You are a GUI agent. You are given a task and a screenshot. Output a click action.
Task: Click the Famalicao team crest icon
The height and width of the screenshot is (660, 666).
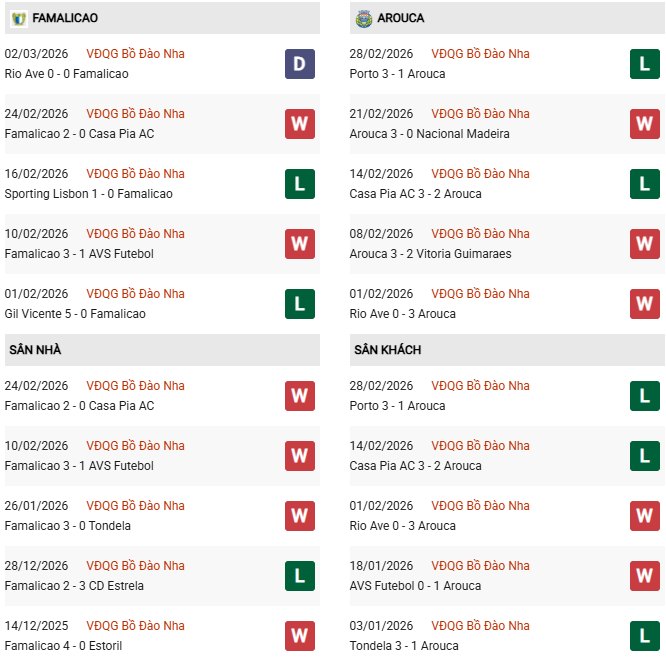18,18
